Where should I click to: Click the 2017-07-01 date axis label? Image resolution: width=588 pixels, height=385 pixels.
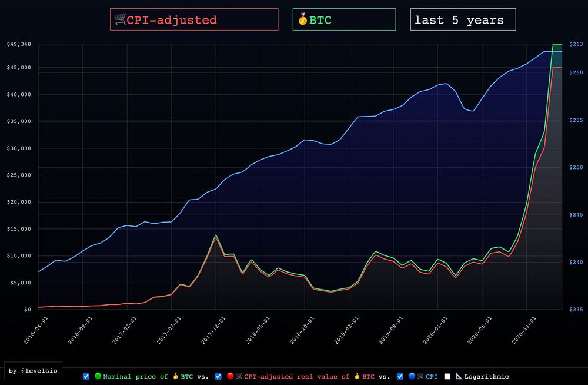click(169, 330)
